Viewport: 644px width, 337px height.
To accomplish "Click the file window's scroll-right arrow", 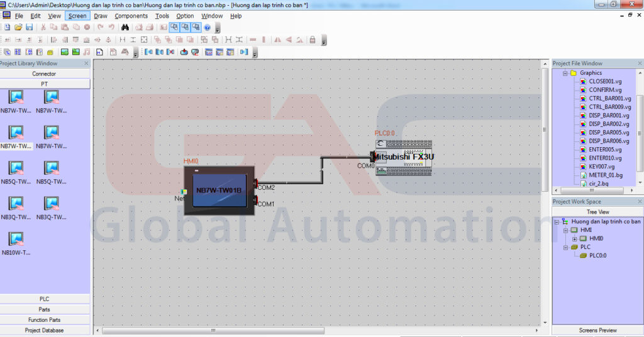I will (631, 191).
